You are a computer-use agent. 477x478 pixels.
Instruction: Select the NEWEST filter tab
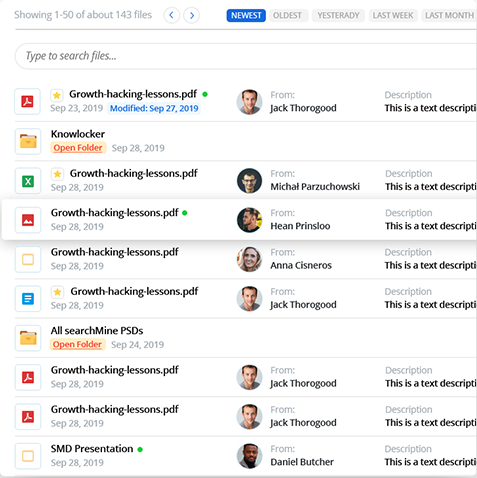[x=246, y=16]
